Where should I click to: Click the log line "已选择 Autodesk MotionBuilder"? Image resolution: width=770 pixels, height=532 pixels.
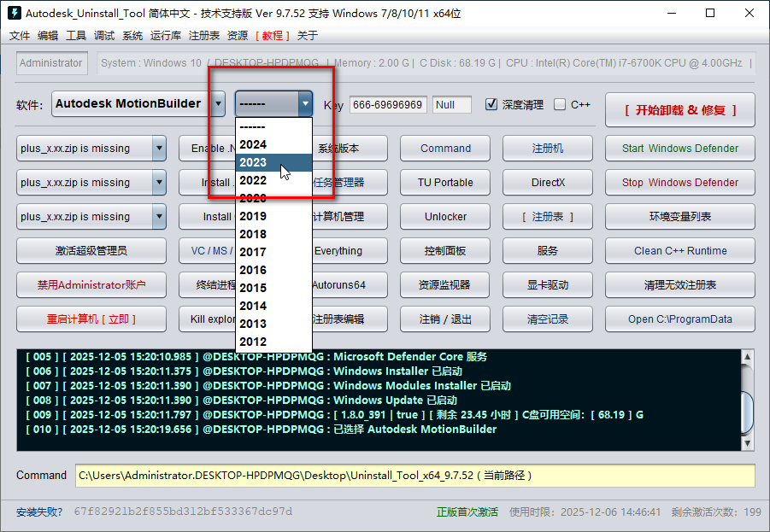click(x=415, y=430)
